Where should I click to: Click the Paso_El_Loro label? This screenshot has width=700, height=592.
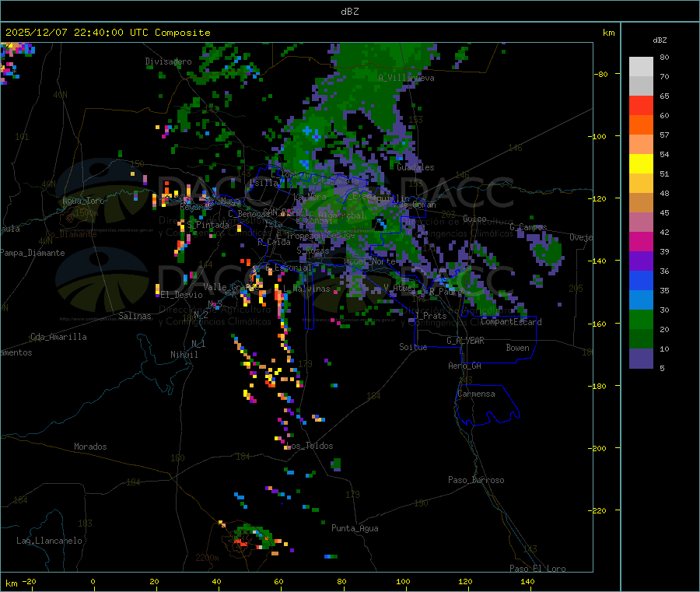click(537, 569)
